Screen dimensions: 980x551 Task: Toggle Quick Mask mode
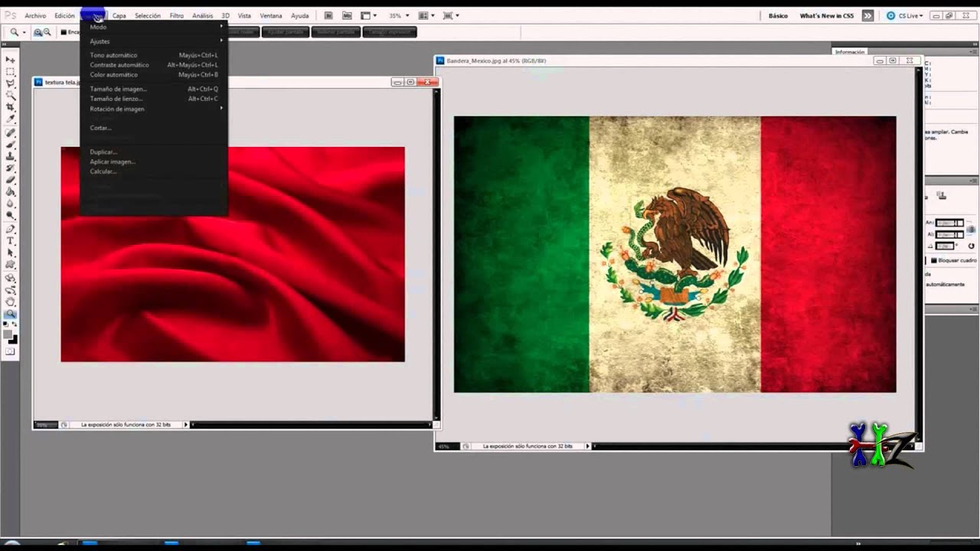coord(11,352)
